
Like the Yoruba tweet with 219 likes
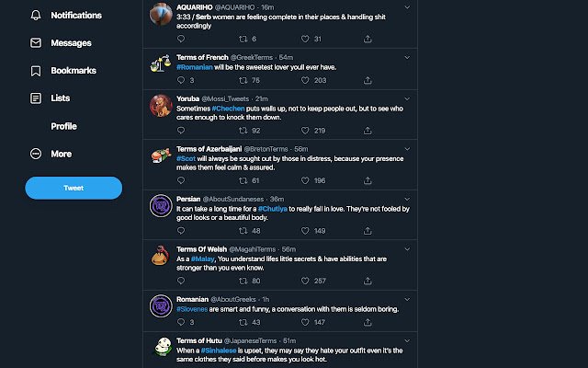click(x=305, y=131)
